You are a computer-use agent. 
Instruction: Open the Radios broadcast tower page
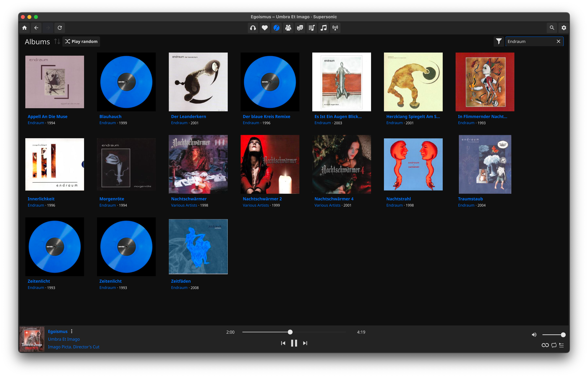click(x=335, y=28)
